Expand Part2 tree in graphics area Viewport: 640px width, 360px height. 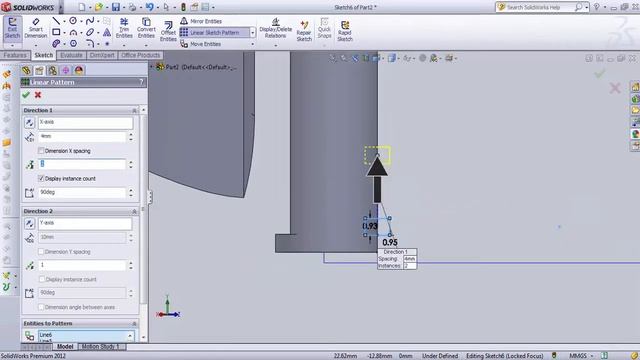pos(152,67)
